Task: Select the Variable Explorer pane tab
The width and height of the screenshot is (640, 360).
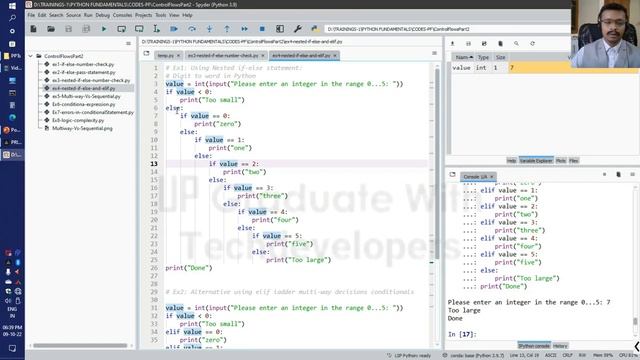Action: tap(536, 161)
